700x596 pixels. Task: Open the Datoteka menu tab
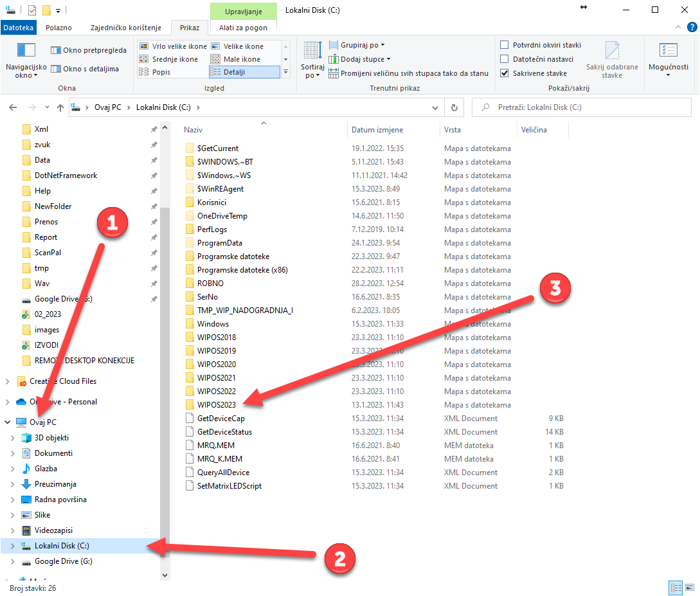pyautogui.click(x=19, y=28)
